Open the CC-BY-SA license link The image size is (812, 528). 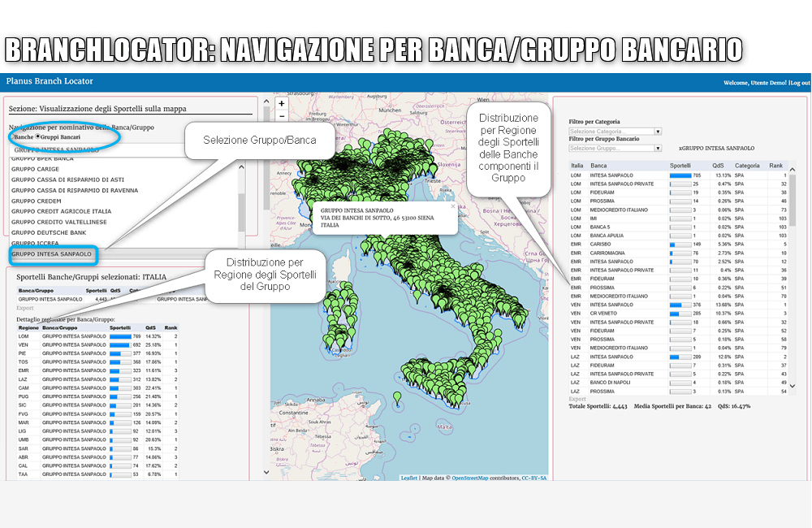[x=534, y=478]
